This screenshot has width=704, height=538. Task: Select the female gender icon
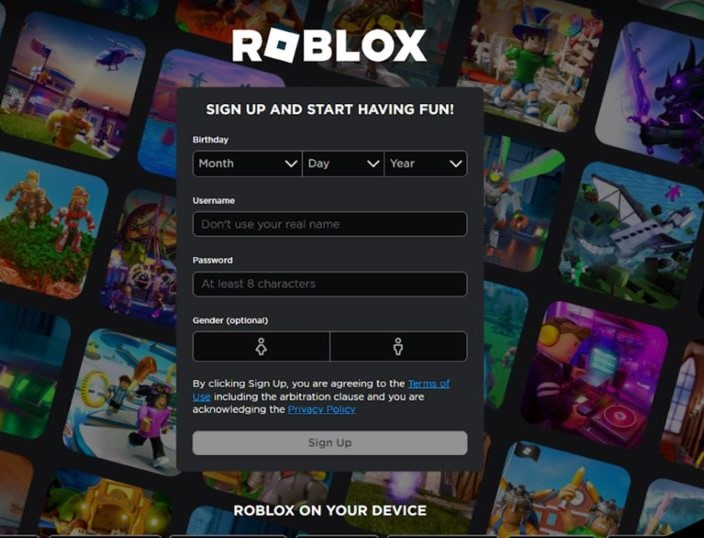(261, 346)
